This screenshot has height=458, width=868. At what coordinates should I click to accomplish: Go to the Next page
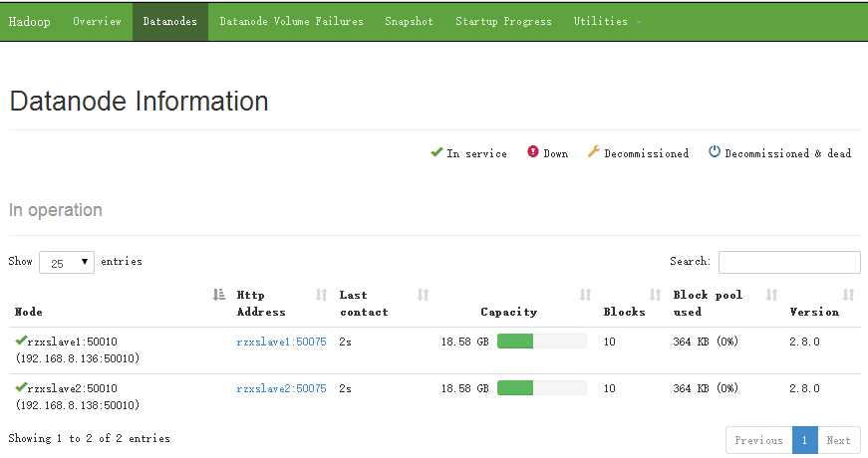tap(839, 440)
